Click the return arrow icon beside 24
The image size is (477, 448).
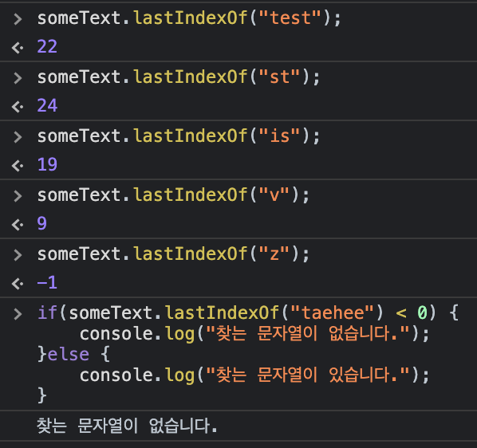click(18, 107)
